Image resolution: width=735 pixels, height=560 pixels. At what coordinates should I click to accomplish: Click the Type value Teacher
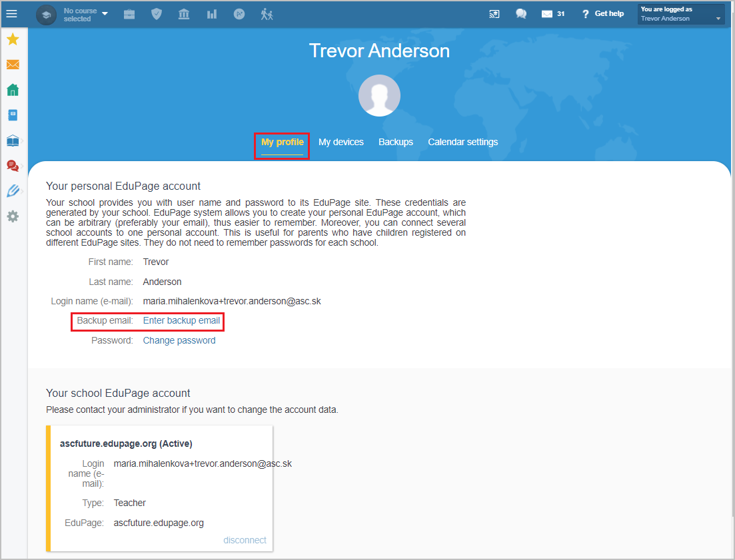(x=129, y=503)
